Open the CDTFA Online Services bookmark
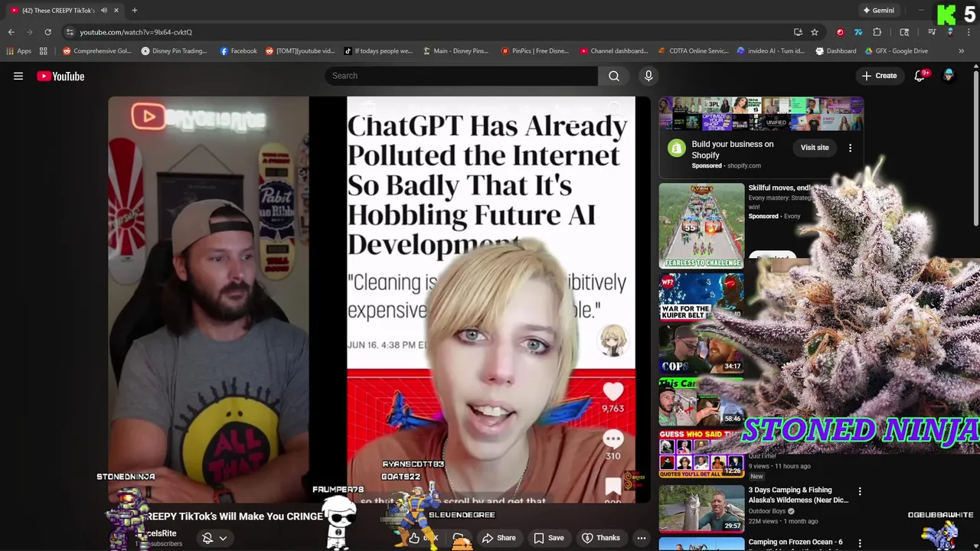Image resolution: width=980 pixels, height=551 pixels. (x=694, y=51)
